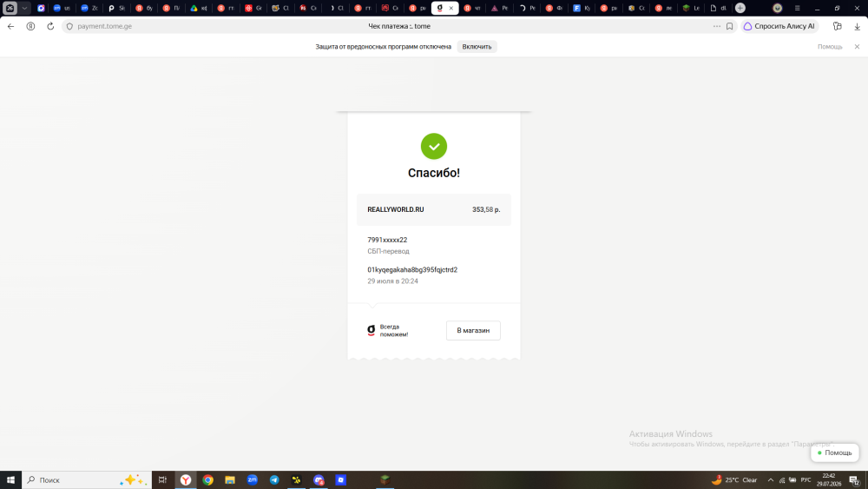View site protection shield in address bar
This screenshot has width=868, height=489.
click(69, 26)
